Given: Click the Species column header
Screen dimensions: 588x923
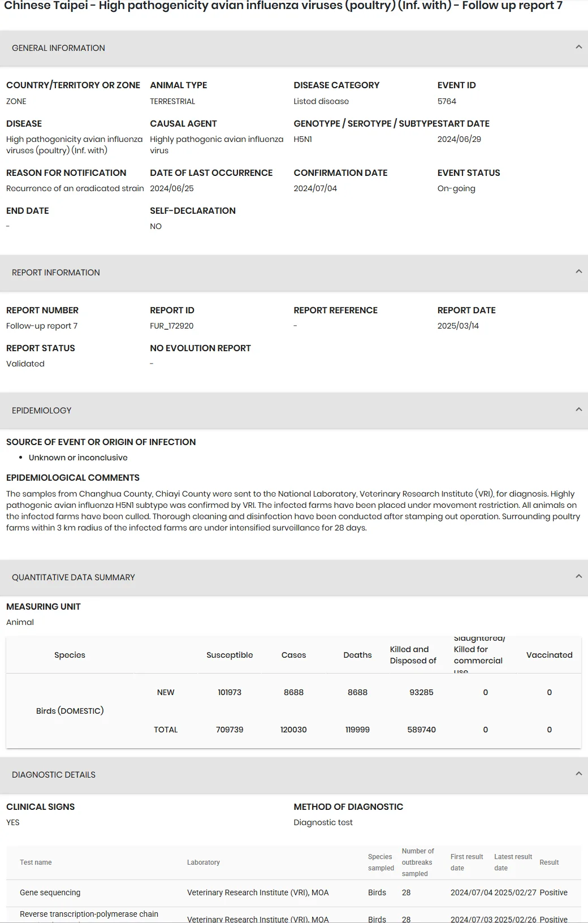Looking at the screenshot, I should click(x=70, y=655).
